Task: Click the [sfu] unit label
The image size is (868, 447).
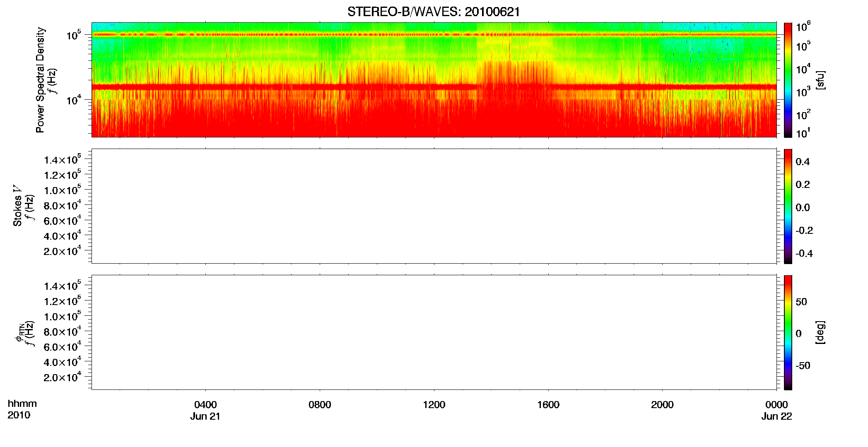Action: click(820, 80)
